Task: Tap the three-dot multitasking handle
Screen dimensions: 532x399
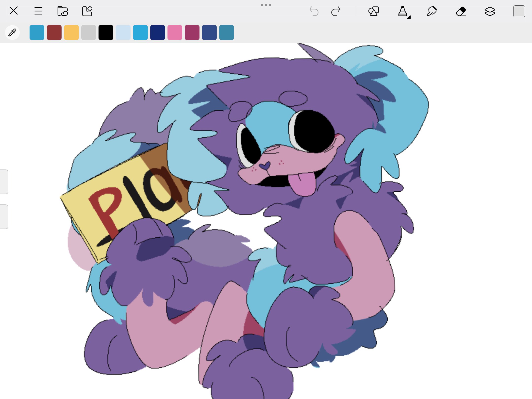Action: [266, 5]
